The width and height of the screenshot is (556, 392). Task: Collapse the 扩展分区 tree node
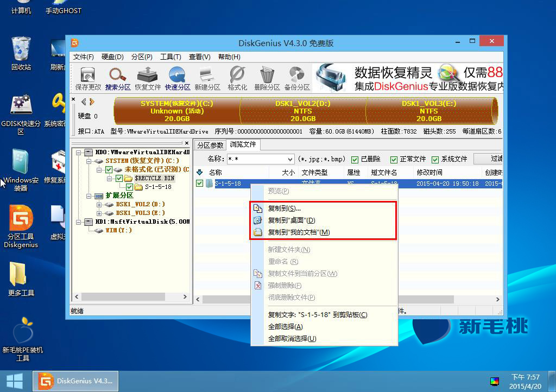click(89, 195)
